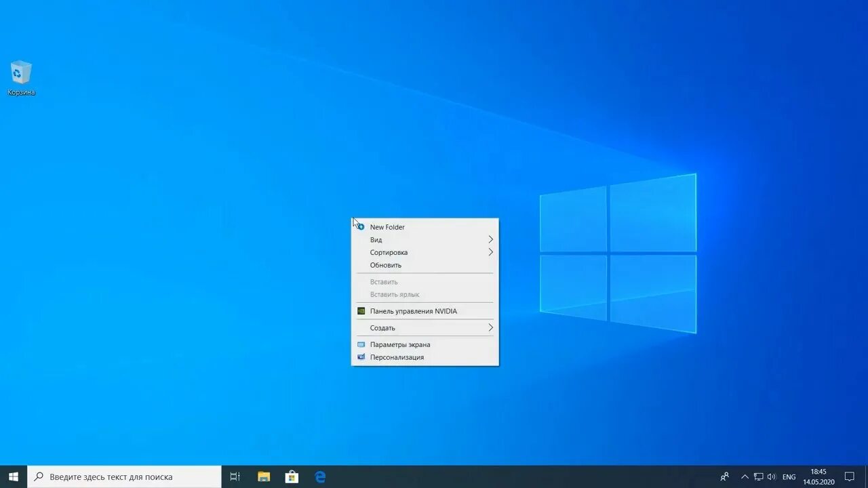Show hidden system tray icons
The image size is (868, 488).
click(745, 476)
